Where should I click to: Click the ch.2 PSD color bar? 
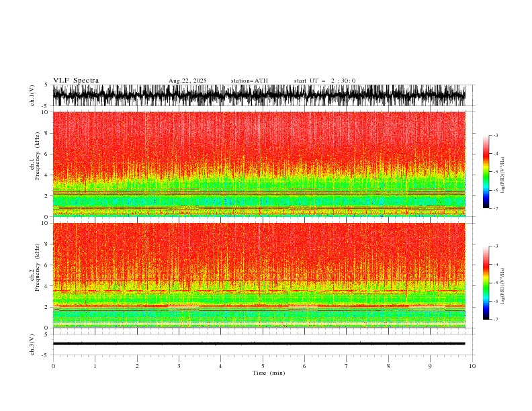[486, 283]
